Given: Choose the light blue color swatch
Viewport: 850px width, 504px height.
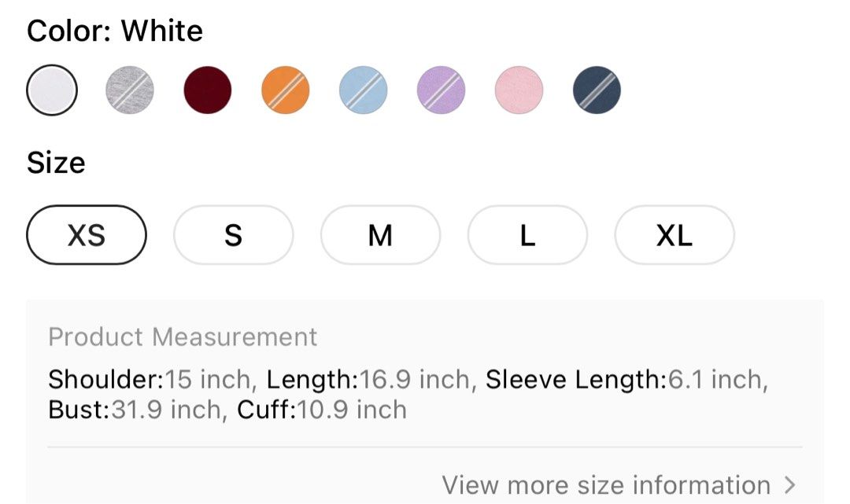Looking at the screenshot, I should (364, 90).
